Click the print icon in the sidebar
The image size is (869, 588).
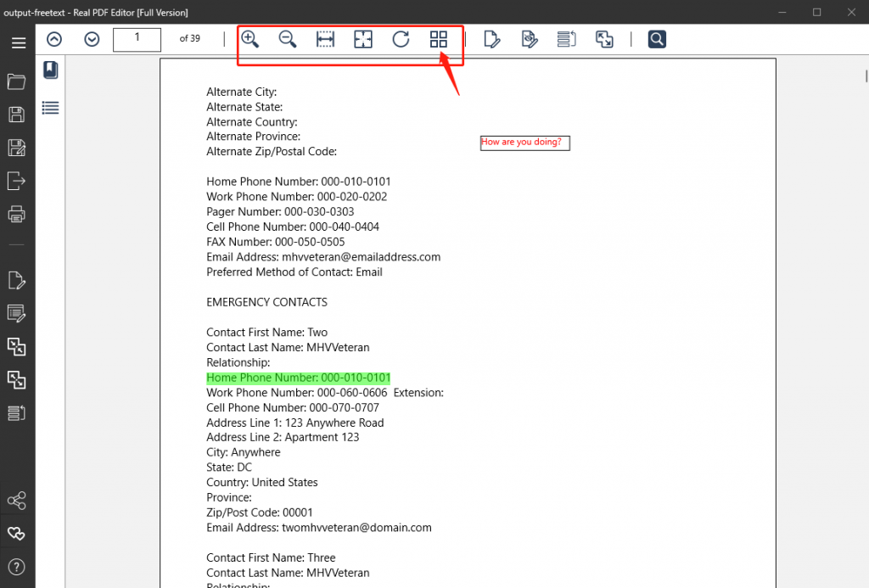tap(17, 214)
